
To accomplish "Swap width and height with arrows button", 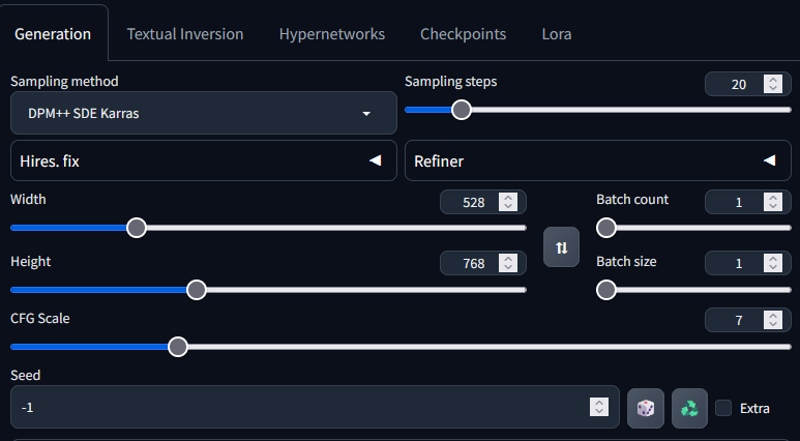I will pos(561,248).
